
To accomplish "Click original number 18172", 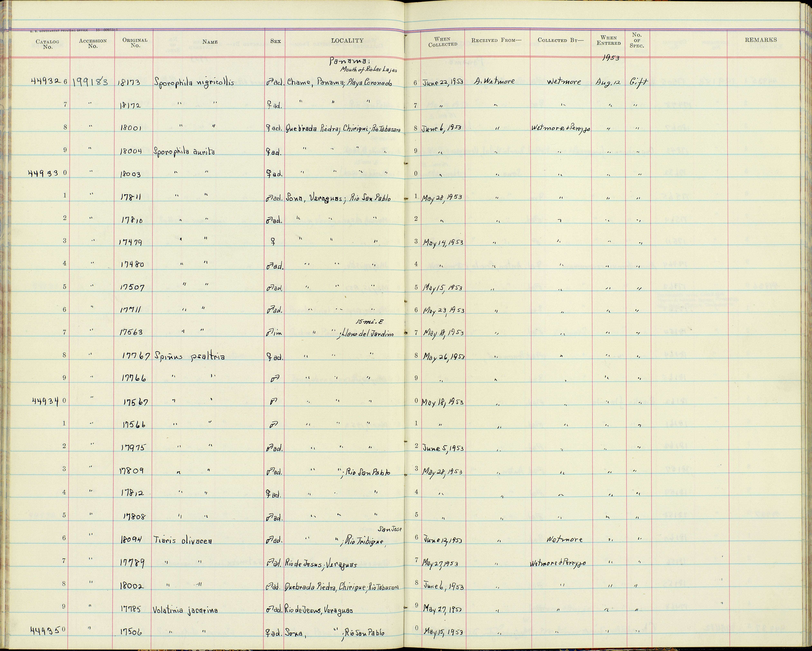I will tap(130, 106).
